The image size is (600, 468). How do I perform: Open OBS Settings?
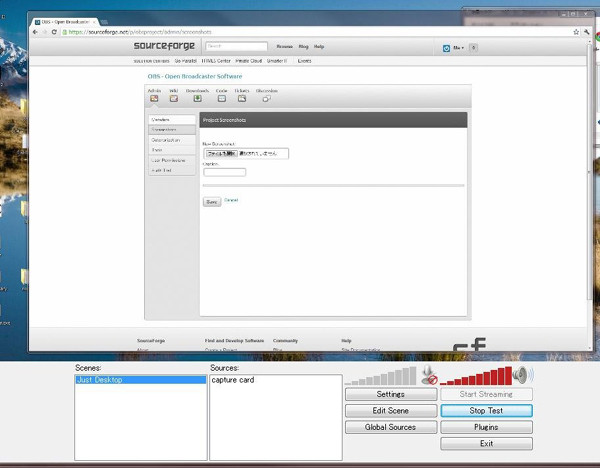coord(391,394)
